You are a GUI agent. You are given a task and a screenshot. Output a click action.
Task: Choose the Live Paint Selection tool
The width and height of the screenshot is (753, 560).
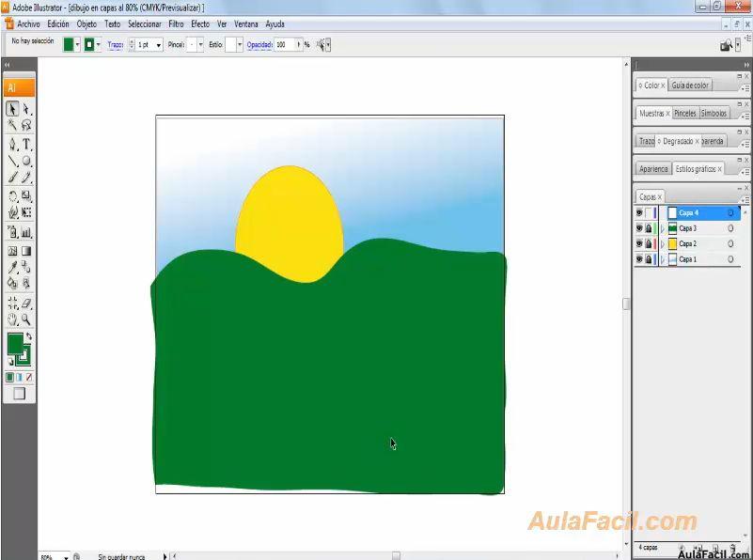coord(26,283)
